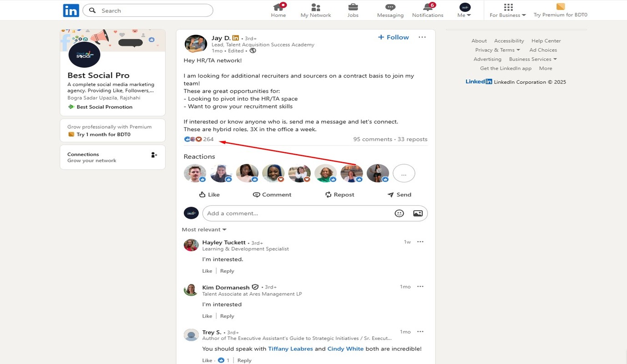
Task: Expand the Most relevant sort dropdown
Action: point(204,230)
